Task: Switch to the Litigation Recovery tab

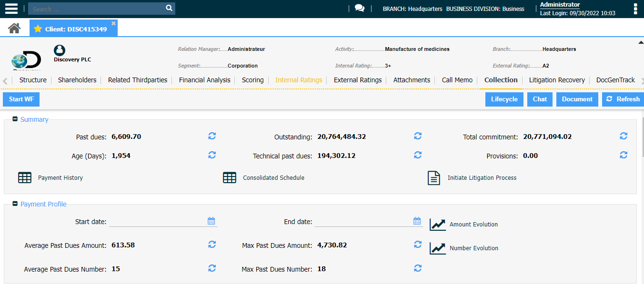Action: [556, 80]
